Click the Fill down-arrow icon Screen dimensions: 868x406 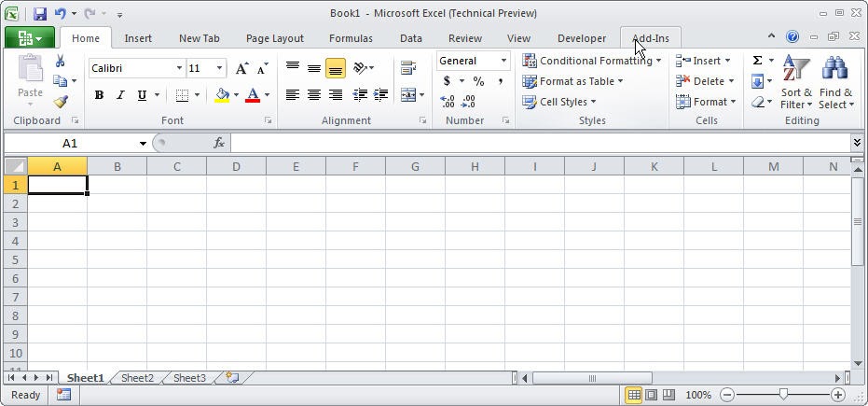tap(757, 81)
